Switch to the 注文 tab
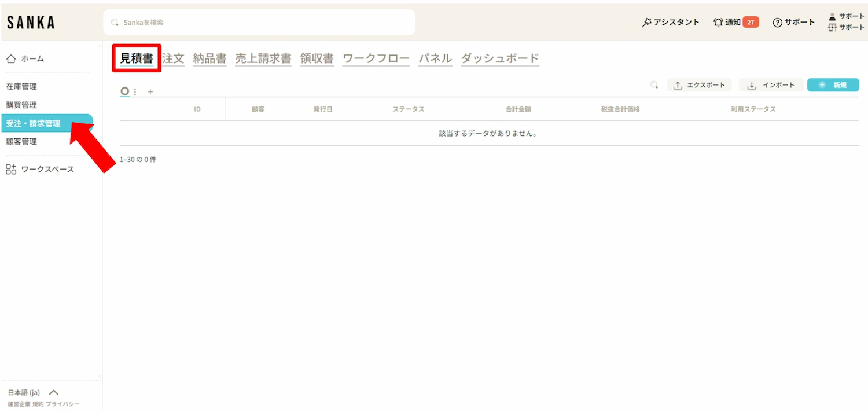 (x=173, y=58)
